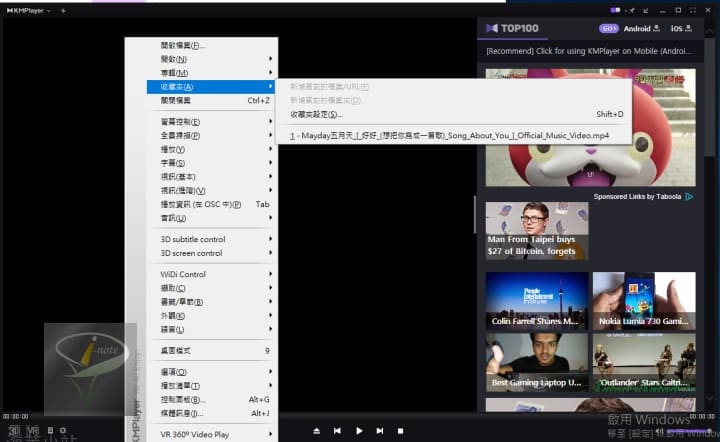Screen dimensions: 720x442
Task: Click the playback seek bar
Action: coord(240,416)
